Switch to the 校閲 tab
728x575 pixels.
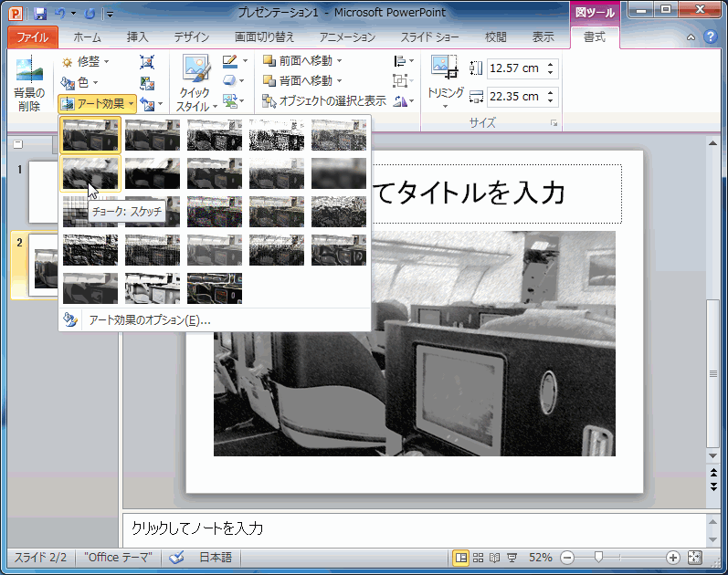click(x=495, y=37)
